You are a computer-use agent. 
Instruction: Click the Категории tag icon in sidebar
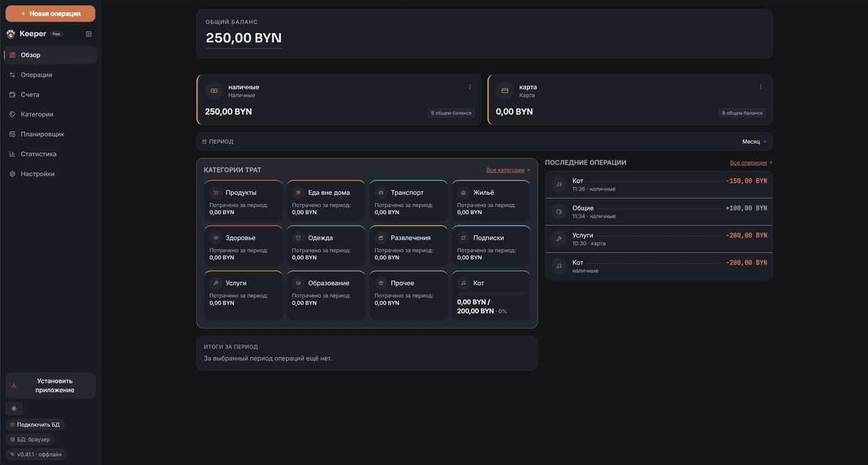(x=12, y=115)
